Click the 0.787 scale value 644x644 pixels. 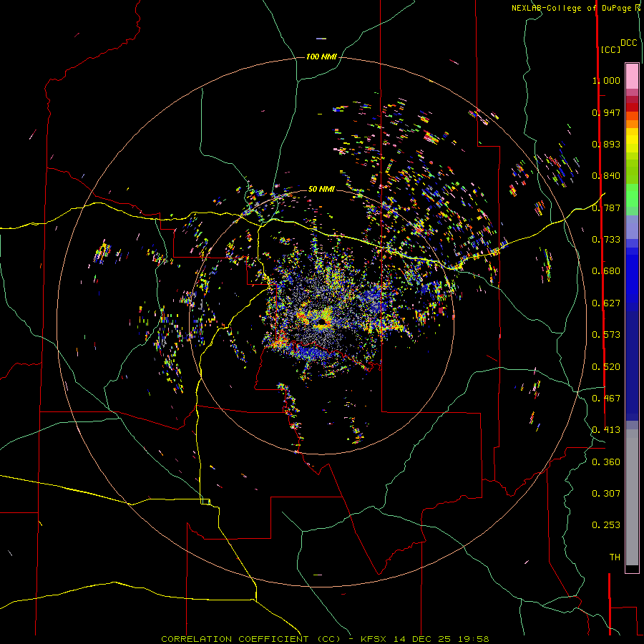pyautogui.click(x=606, y=208)
